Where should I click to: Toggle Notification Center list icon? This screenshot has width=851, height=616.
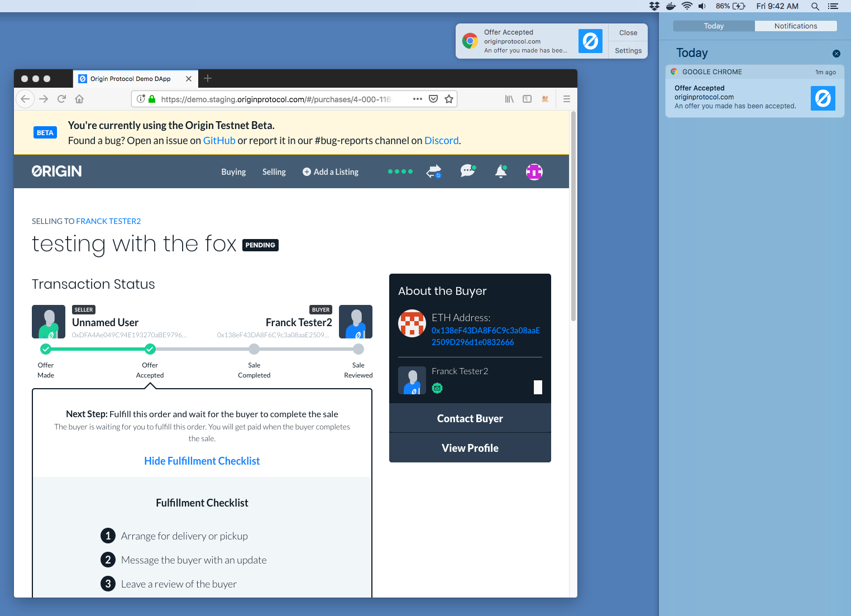(833, 6)
